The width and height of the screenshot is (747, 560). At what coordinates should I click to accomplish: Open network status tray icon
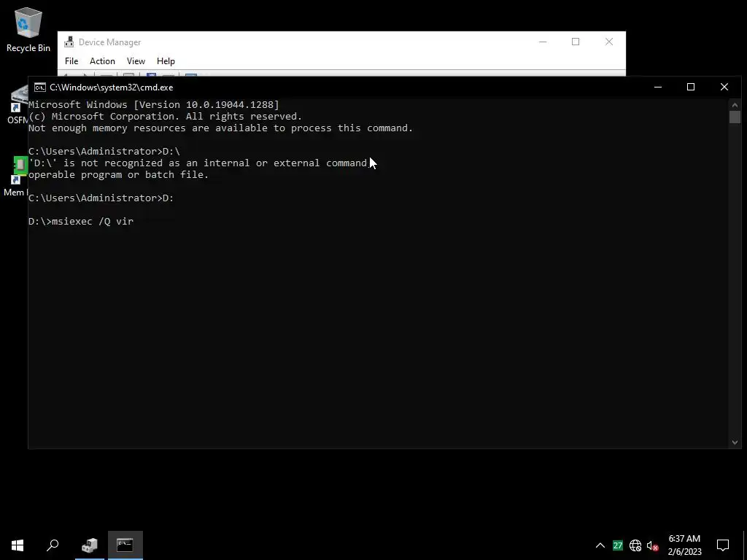click(635, 545)
